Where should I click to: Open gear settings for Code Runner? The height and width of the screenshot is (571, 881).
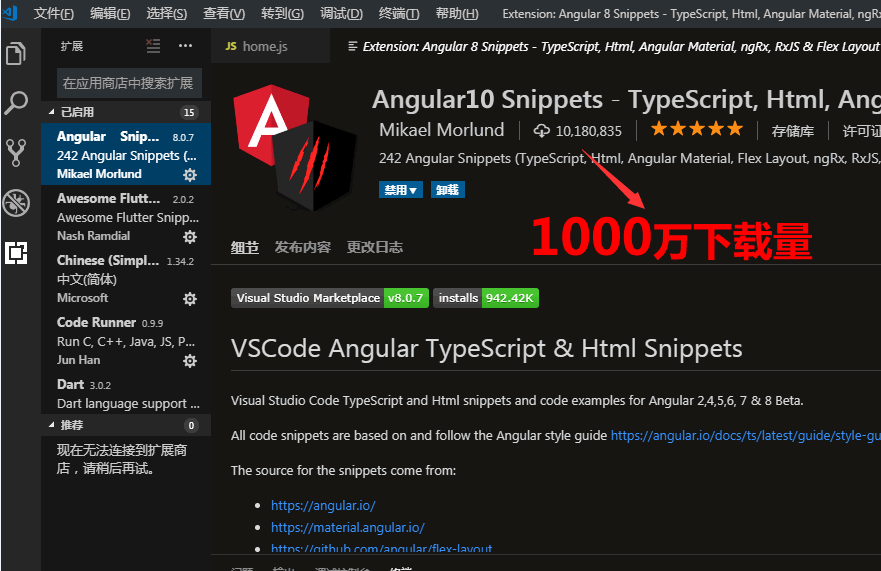click(x=190, y=361)
